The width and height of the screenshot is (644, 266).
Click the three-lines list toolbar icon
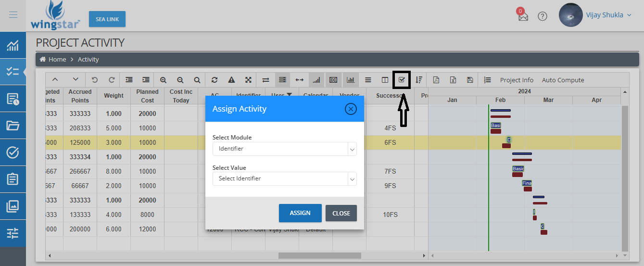pyautogui.click(x=368, y=80)
